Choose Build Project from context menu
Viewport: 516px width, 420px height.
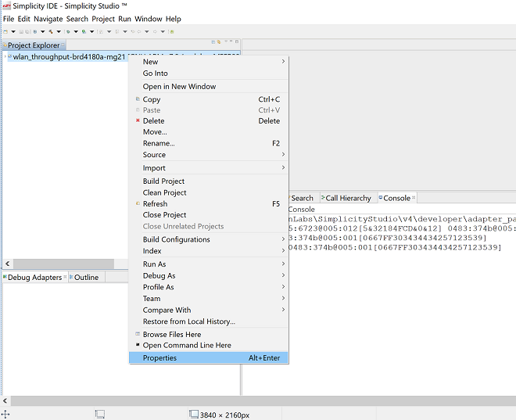click(164, 181)
